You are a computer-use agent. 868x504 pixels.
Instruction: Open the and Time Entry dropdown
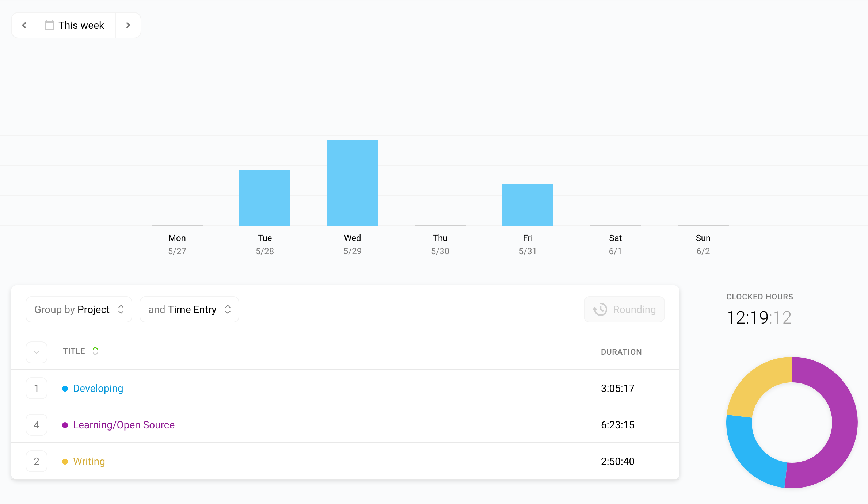click(x=189, y=309)
